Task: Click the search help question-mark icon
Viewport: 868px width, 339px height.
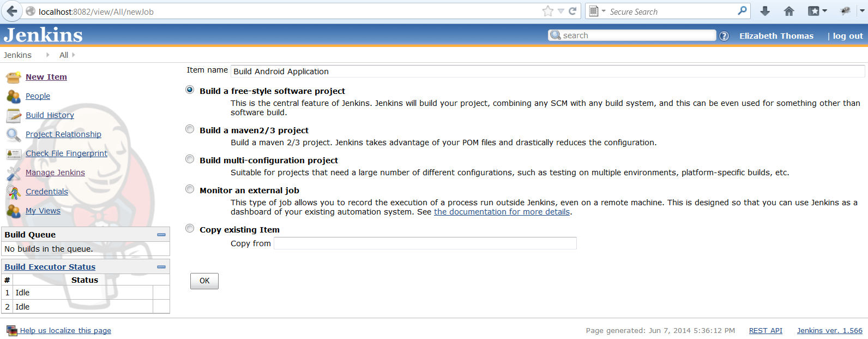Action: 724,36
